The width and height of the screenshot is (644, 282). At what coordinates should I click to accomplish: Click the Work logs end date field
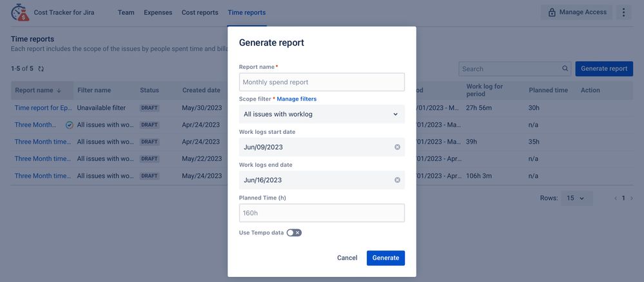tap(322, 180)
